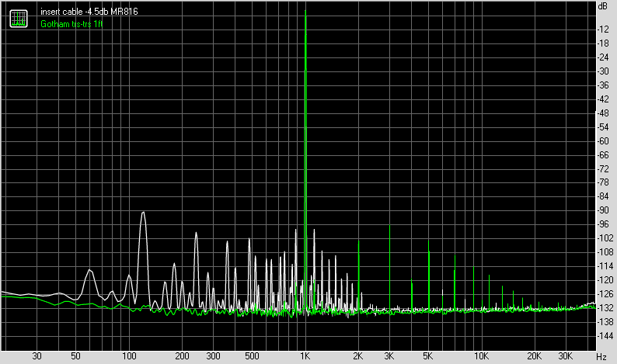Click the '2K' frequency axis label
Viewport: 617px width, 364px height.
point(357,356)
